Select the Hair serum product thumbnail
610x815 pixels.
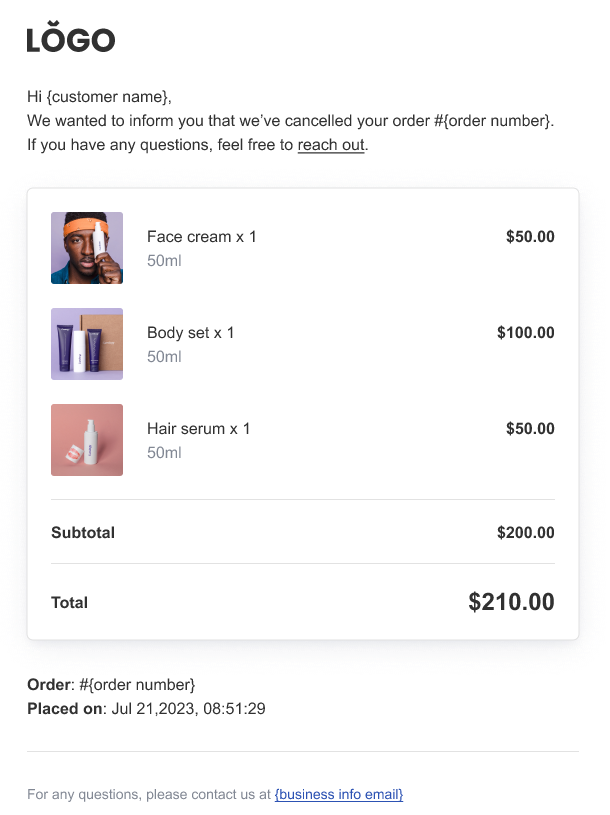coord(87,440)
